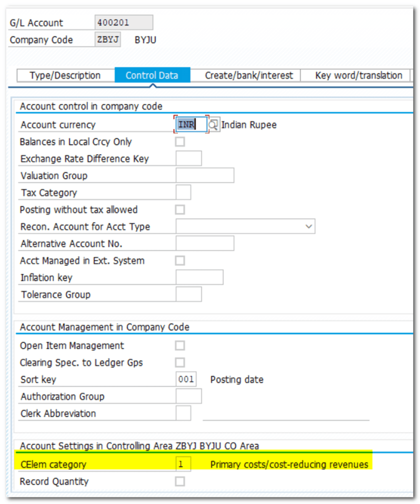The height and width of the screenshot is (504, 420).
Task: Select the Tax Category input box
Action: click(x=183, y=193)
